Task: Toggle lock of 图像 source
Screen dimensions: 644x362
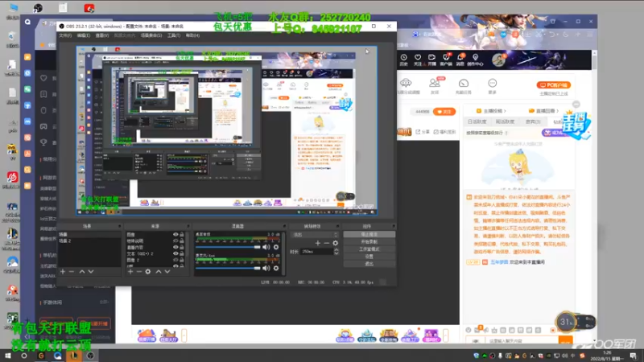Action: (182, 234)
